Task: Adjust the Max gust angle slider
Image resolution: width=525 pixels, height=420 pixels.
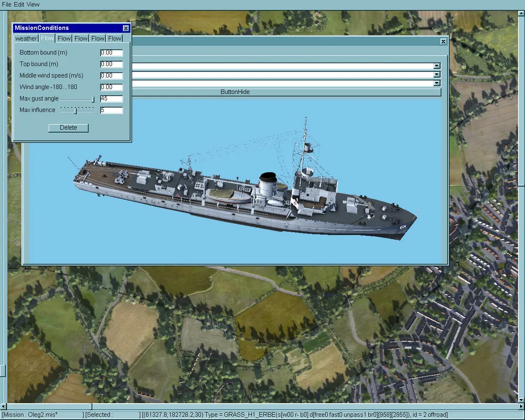Action: tap(93, 99)
